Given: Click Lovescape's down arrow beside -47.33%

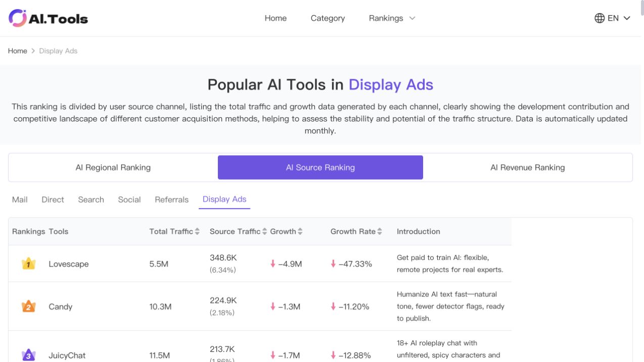Looking at the screenshot, I should [333, 264].
